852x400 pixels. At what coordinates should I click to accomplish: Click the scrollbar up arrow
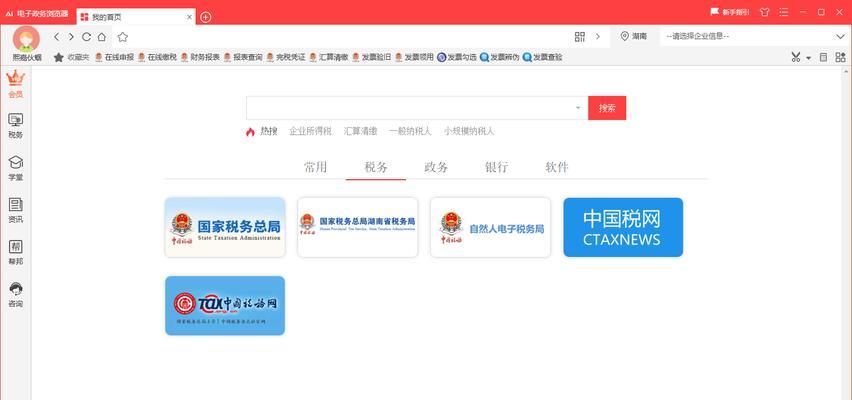coord(847,71)
